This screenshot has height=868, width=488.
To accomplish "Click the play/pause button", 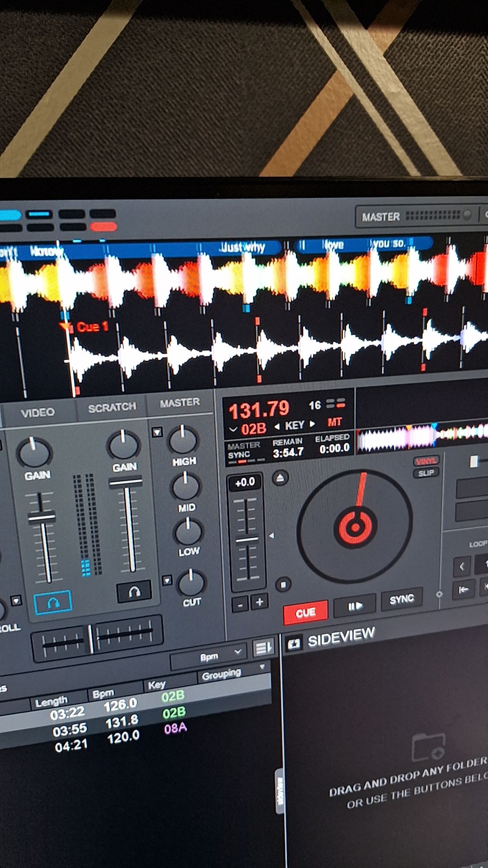I will [355, 606].
